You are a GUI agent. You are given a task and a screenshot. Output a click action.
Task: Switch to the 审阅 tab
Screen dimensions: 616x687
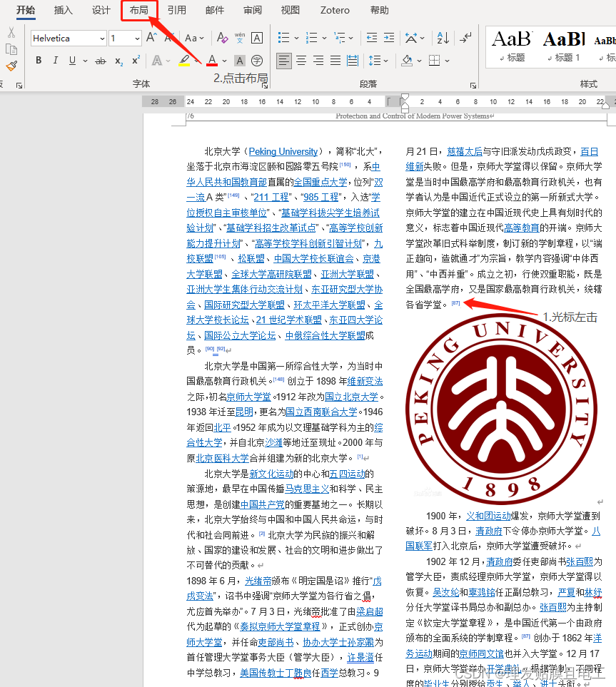(x=253, y=10)
